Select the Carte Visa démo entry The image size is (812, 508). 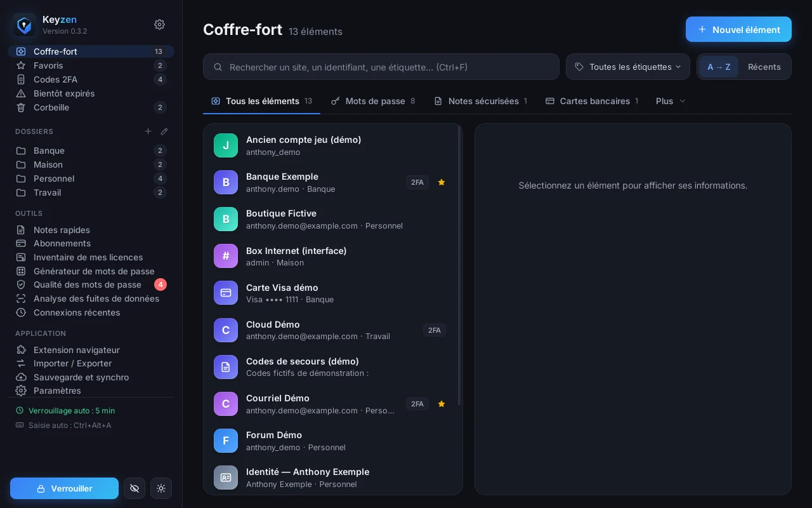tap(330, 293)
